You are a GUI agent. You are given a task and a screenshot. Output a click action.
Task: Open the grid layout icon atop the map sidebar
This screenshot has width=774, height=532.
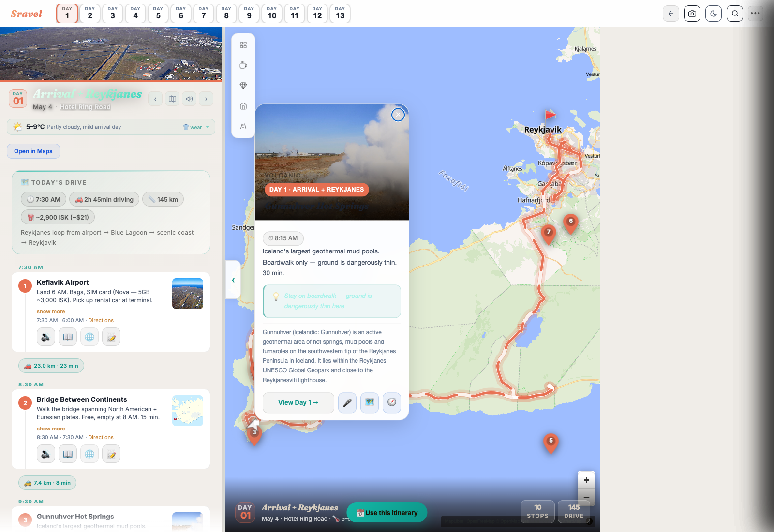coord(243,44)
